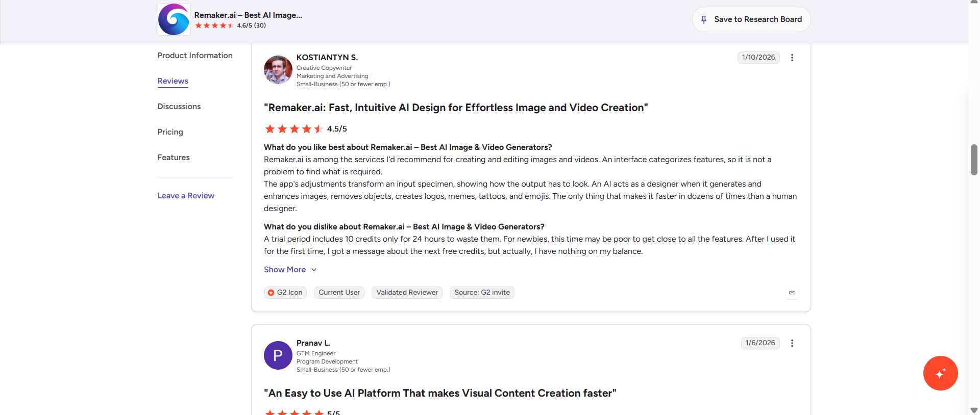Open the review titled An Easy to Use AI Platform

click(x=440, y=393)
